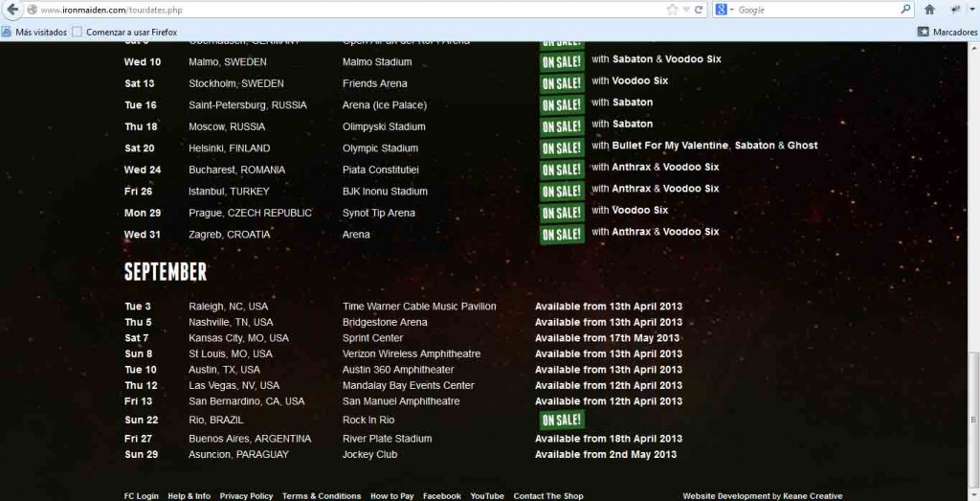Open the Keane Creative link
980x501 pixels.
[x=813, y=496]
